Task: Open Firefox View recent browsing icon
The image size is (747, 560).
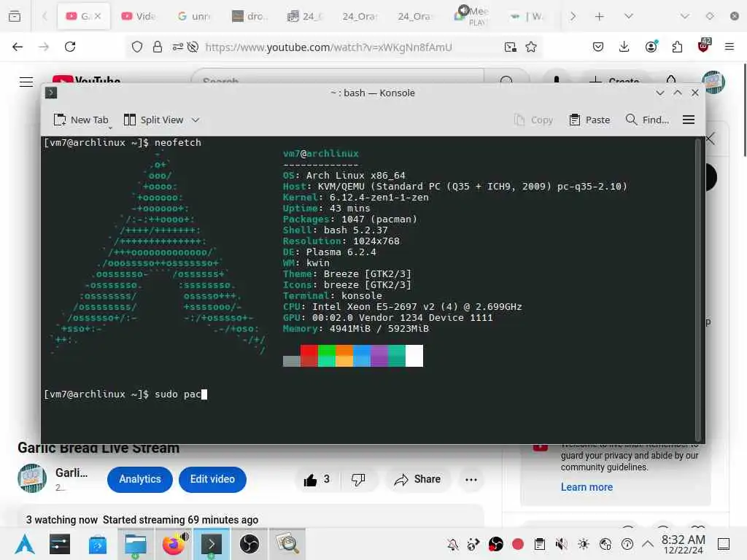Action: pos(15,16)
